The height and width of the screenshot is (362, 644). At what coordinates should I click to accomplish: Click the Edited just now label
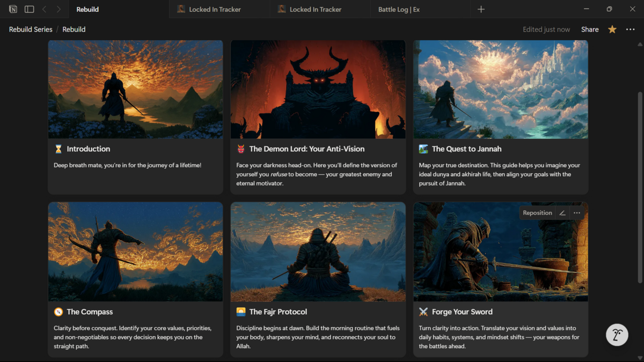[546, 29]
